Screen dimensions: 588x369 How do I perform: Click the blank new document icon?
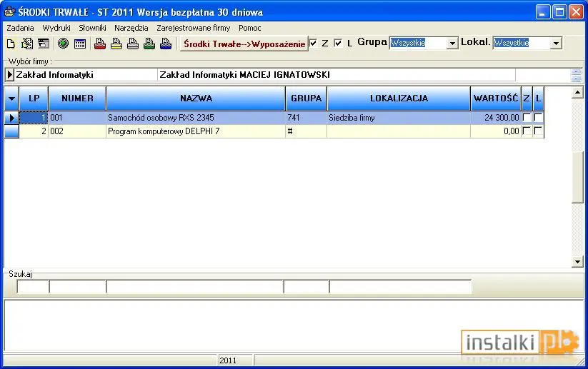[x=11, y=44]
